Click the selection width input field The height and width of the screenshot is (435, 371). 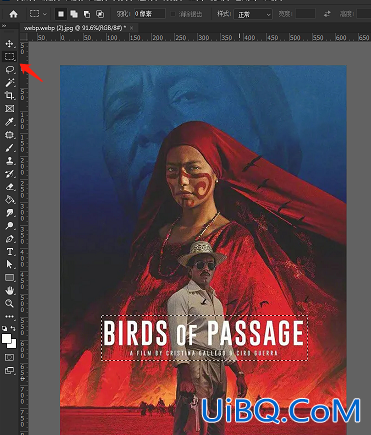coord(305,14)
